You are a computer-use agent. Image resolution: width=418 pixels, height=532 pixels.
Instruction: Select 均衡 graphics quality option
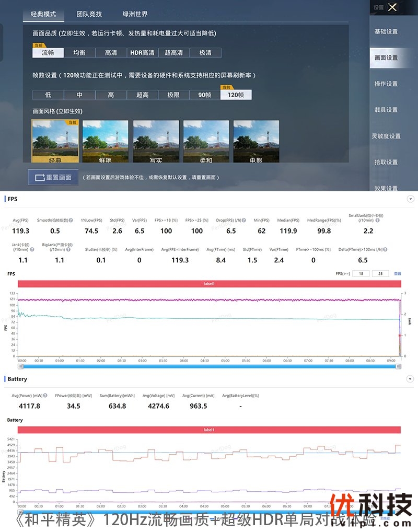click(79, 53)
